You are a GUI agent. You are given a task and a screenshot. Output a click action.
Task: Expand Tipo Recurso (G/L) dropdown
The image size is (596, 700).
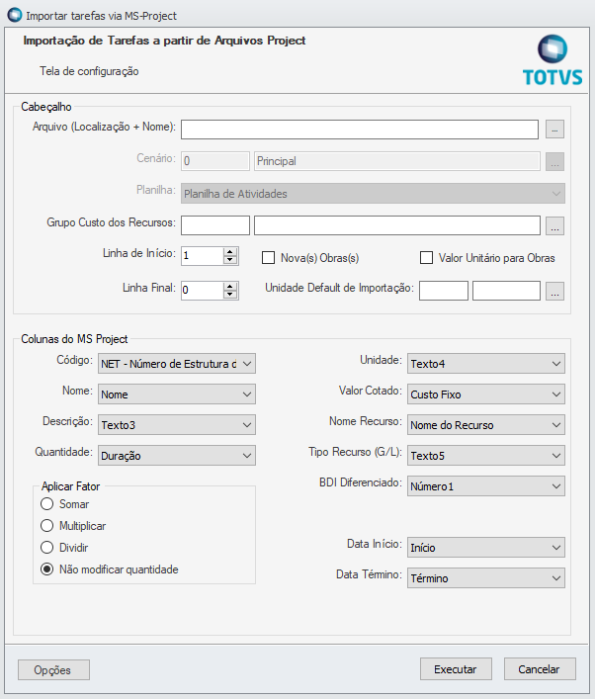[x=485, y=456]
